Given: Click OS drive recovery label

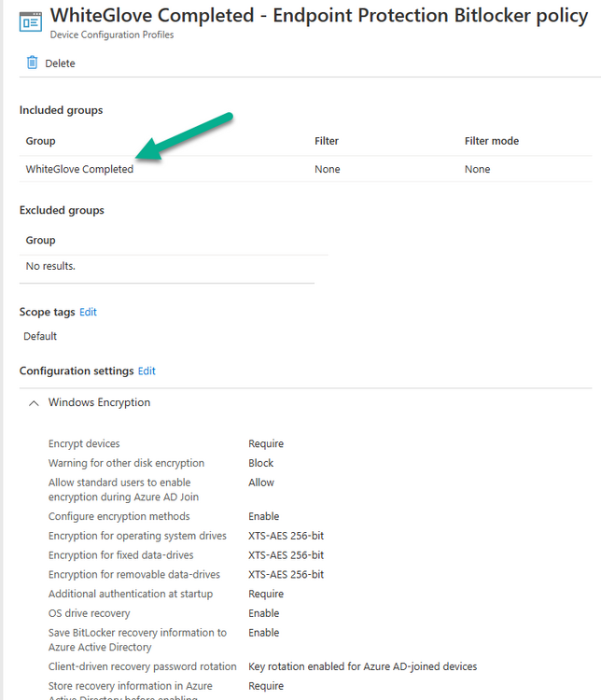Looking at the screenshot, I should tap(89, 613).
